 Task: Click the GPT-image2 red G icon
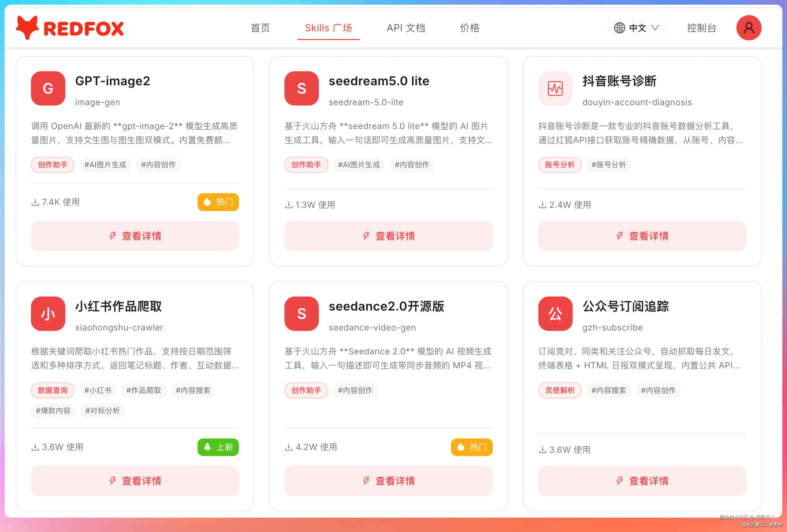[48, 88]
